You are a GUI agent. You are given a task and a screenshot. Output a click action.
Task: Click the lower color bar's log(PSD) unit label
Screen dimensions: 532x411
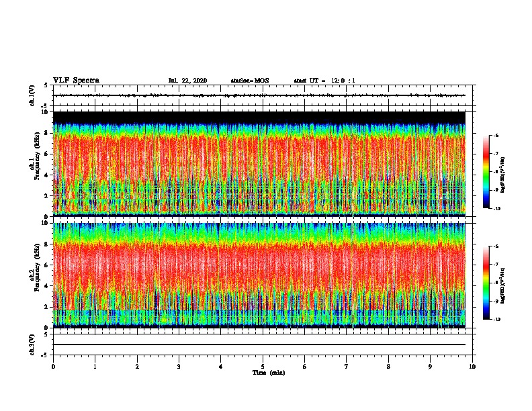[x=502, y=285]
